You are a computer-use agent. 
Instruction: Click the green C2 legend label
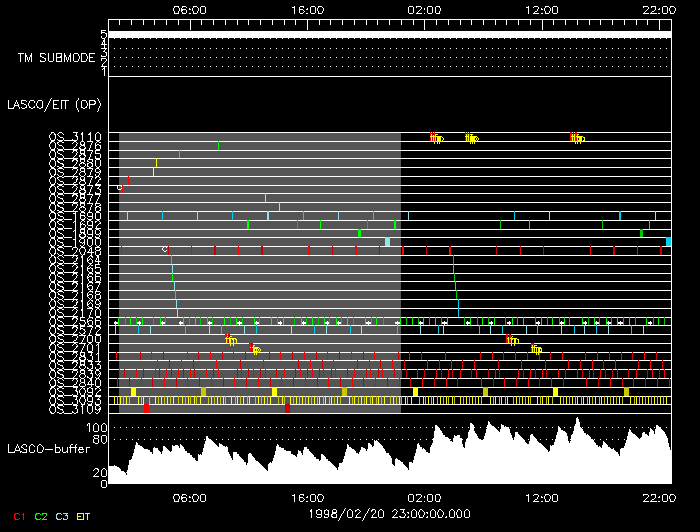pos(41,516)
